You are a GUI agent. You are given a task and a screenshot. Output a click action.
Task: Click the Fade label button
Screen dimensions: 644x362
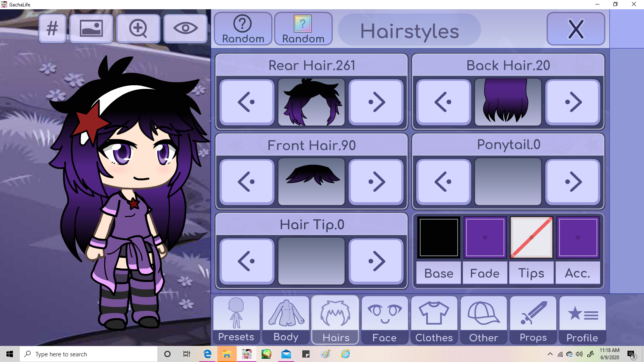[485, 273]
